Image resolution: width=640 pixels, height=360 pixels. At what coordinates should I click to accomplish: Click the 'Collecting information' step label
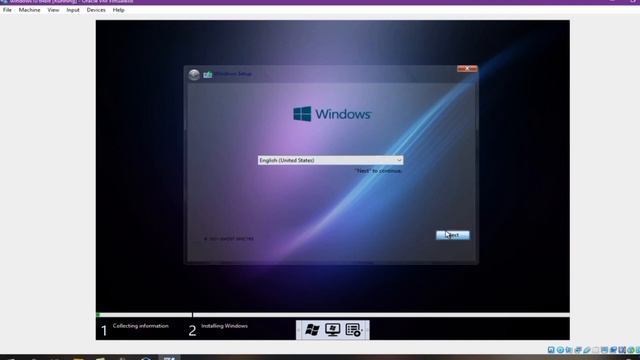140,326
